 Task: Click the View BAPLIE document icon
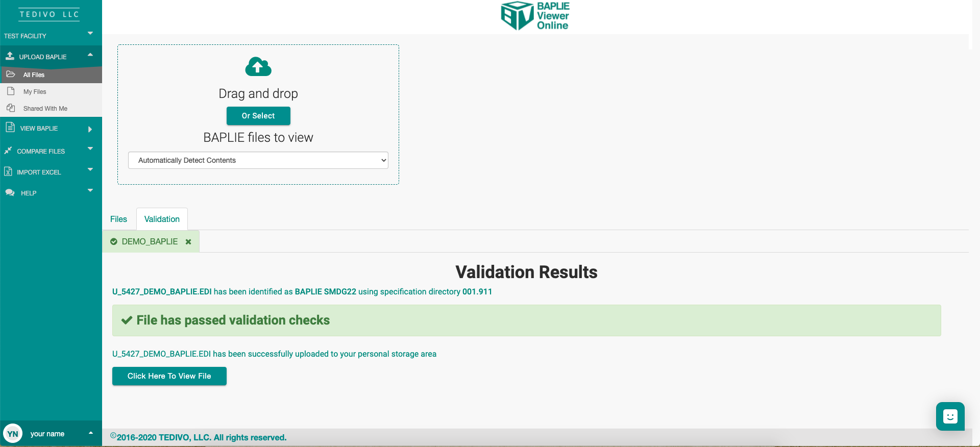click(x=10, y=128)
